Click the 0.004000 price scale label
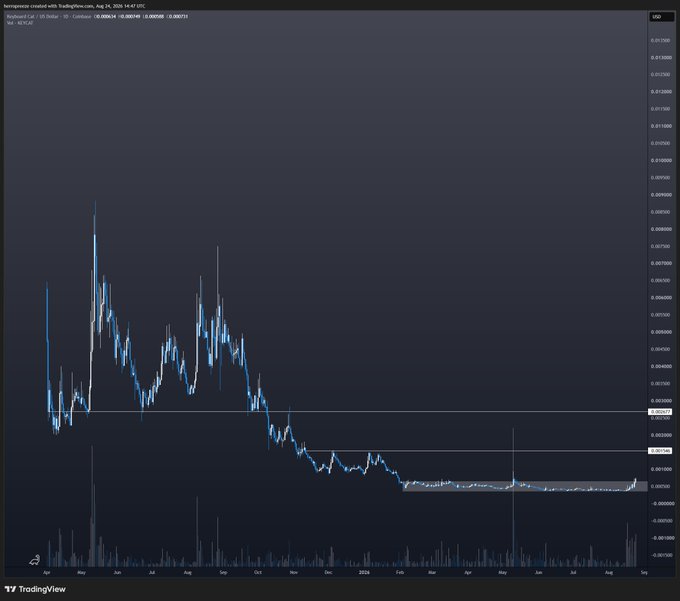The height and width of the screenshot is (601, 680). pos(660,366)
